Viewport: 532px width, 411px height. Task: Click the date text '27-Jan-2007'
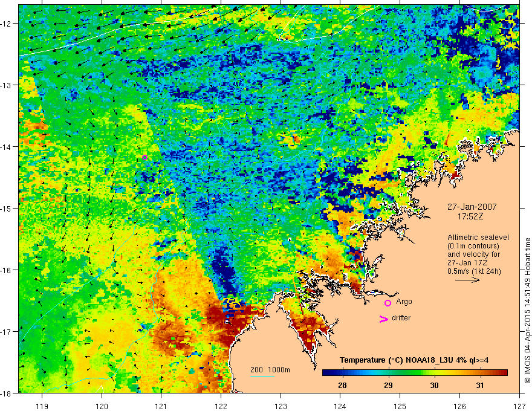click(472, 207)
